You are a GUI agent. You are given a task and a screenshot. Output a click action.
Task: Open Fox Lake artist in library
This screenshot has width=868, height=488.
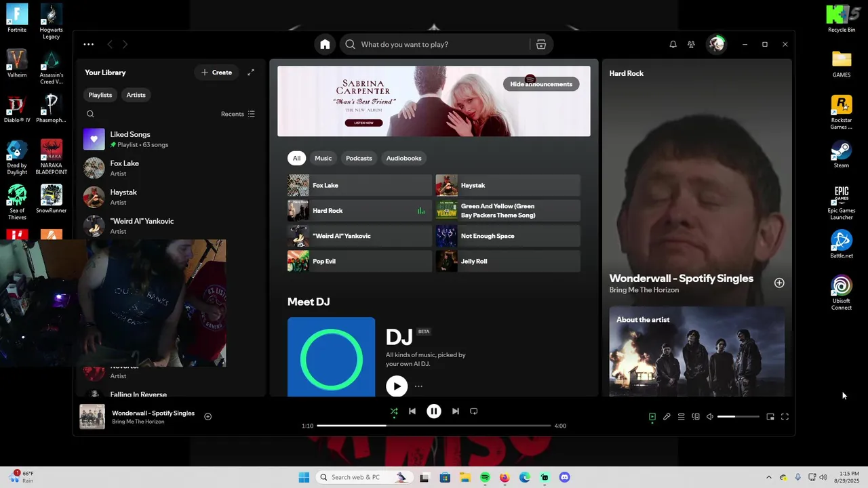[170, 168]
